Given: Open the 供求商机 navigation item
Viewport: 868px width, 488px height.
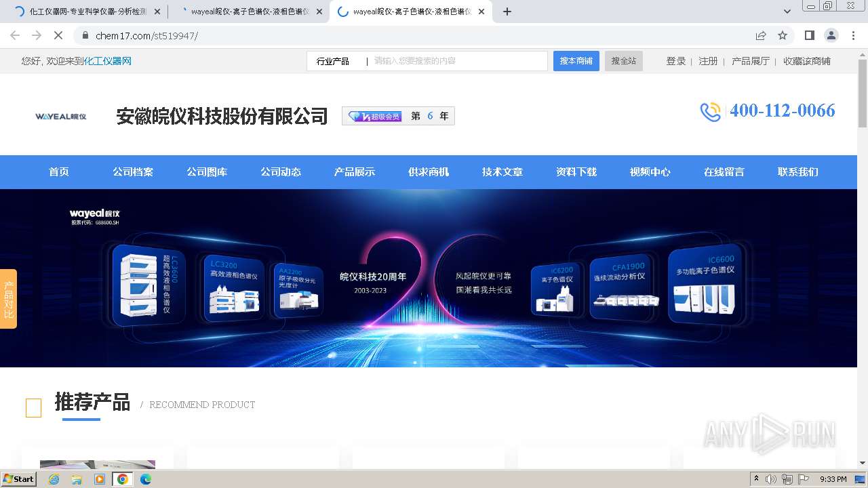Looking at the screenshot, I should [429, 172].
